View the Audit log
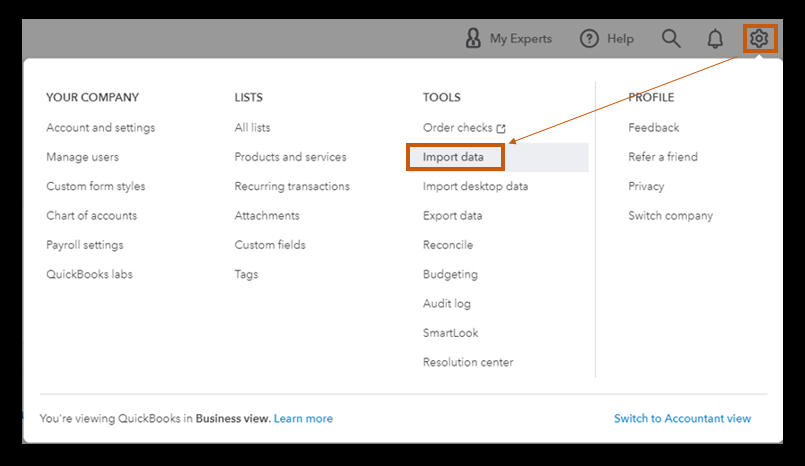 pyautogui.click(x=447, y=303)
